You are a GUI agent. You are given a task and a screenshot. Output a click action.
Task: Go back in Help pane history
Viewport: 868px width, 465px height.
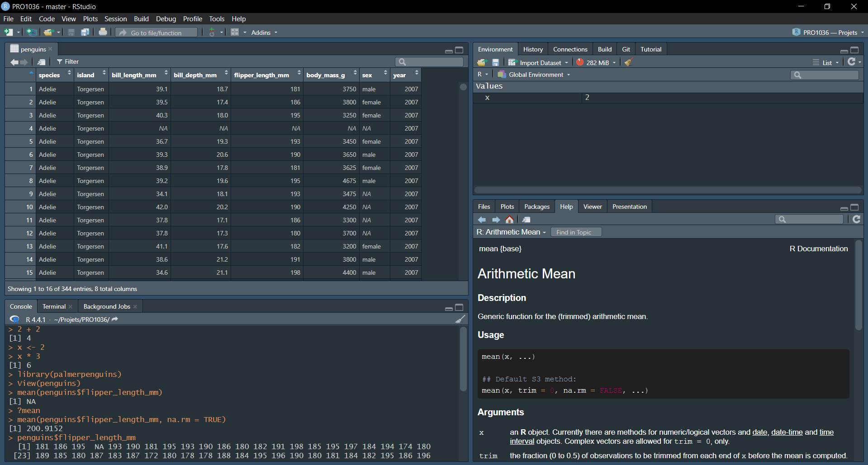(482, 220)
